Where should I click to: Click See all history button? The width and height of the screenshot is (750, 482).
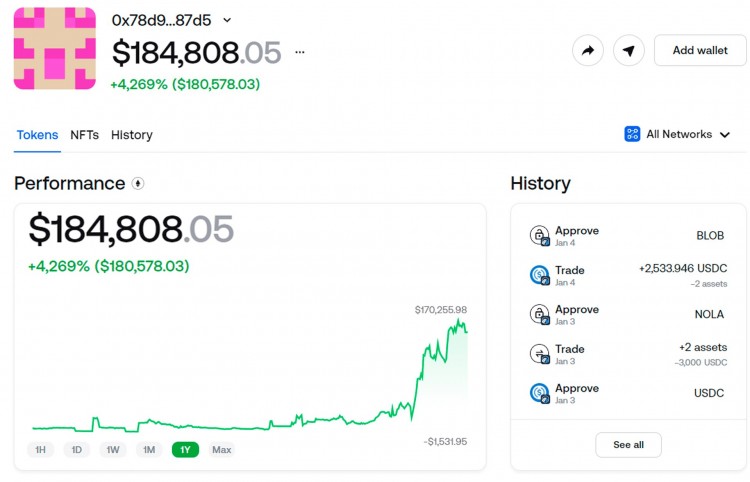[x=628, y=445]
